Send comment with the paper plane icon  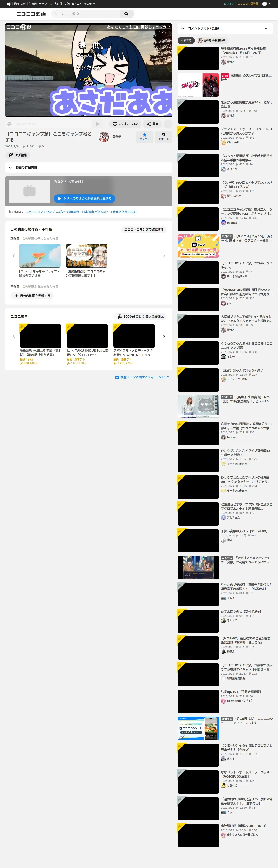pos(97,124)
